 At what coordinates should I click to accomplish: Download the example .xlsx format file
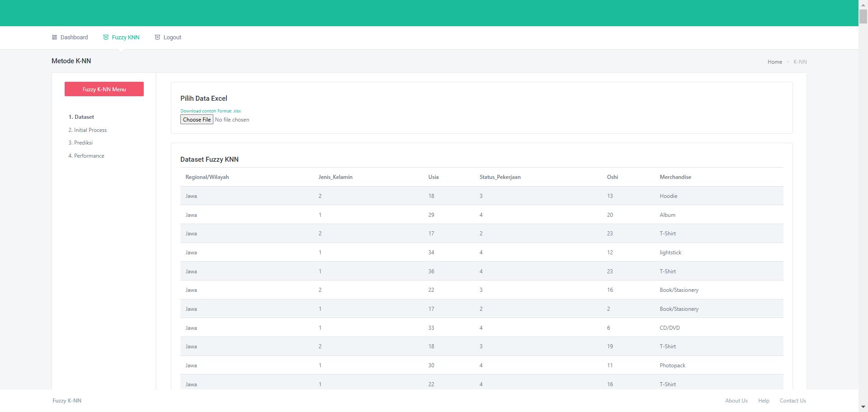[x=211, y=111]
